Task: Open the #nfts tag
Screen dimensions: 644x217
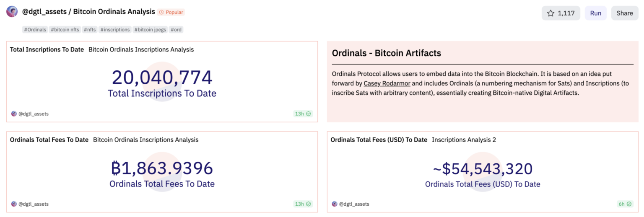Action: (x=90, y=30)
